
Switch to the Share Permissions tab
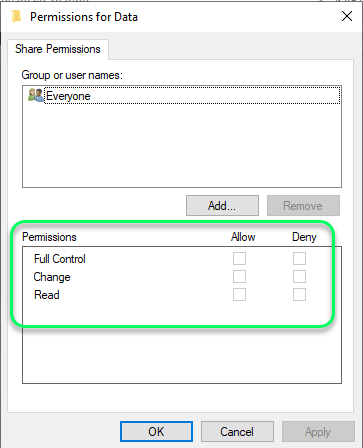click(58, 49)
